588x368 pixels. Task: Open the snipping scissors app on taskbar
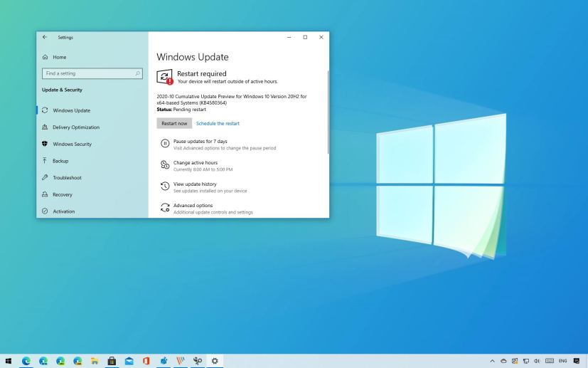click(198, 361)
